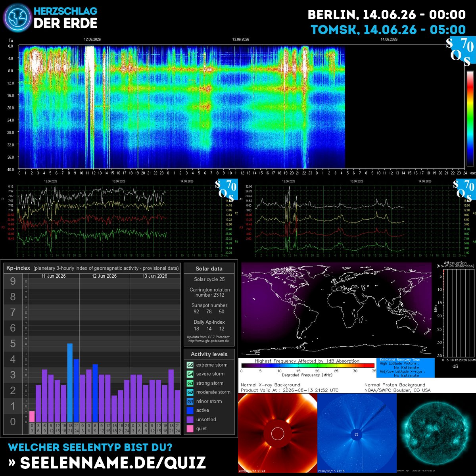Select the G4 severe storm badge

tap(190, 374)
